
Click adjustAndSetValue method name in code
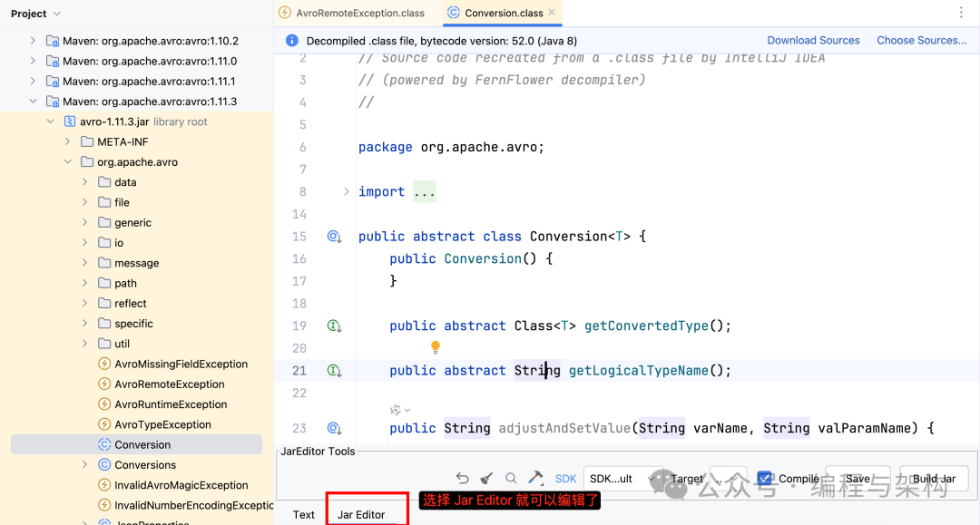[564, 428]
